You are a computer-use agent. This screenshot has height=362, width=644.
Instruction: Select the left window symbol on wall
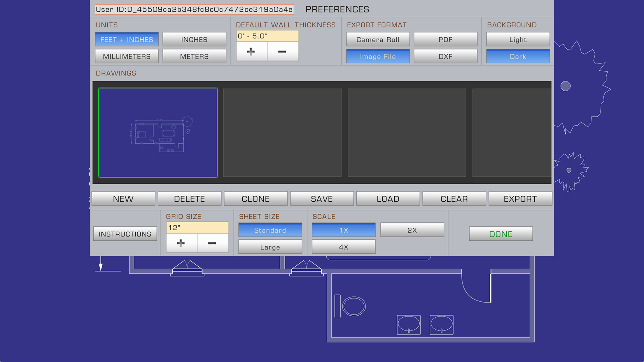187,268
